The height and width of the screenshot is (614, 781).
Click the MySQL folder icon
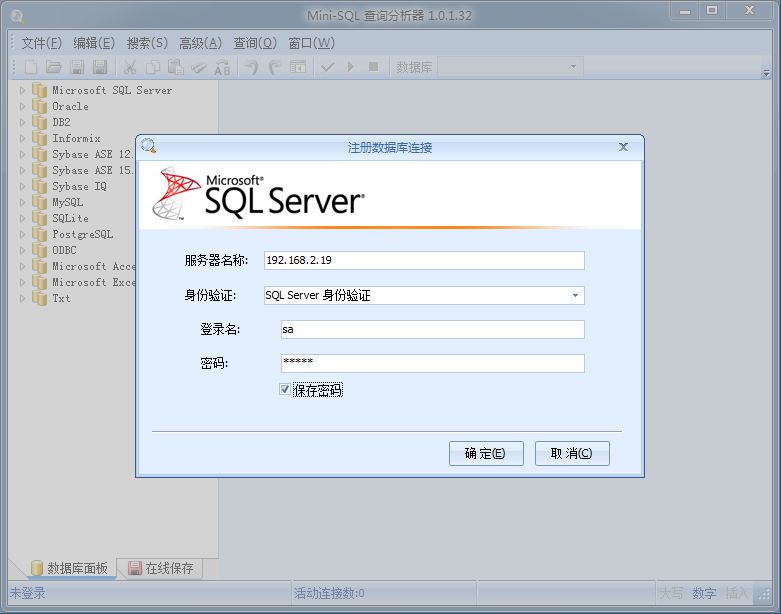39,202
